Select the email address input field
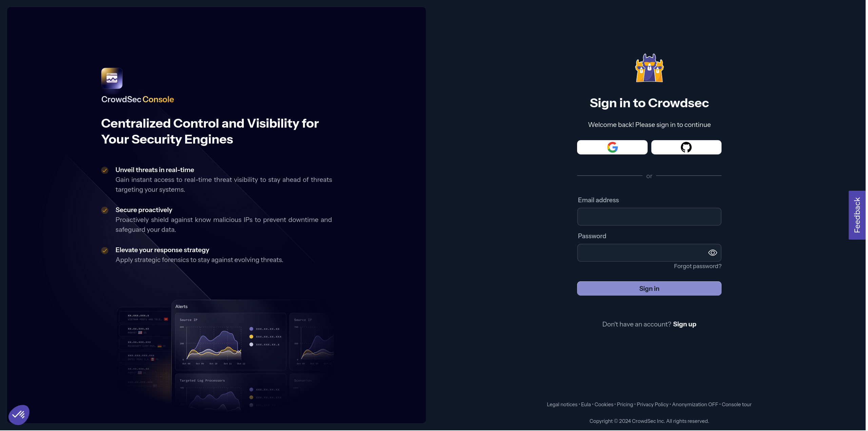Image resolution: width=868 pixels, height=431 pixels. pos(649,217)
